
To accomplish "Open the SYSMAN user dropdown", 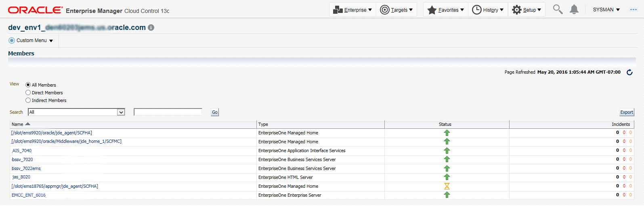I will coord(606,10).
